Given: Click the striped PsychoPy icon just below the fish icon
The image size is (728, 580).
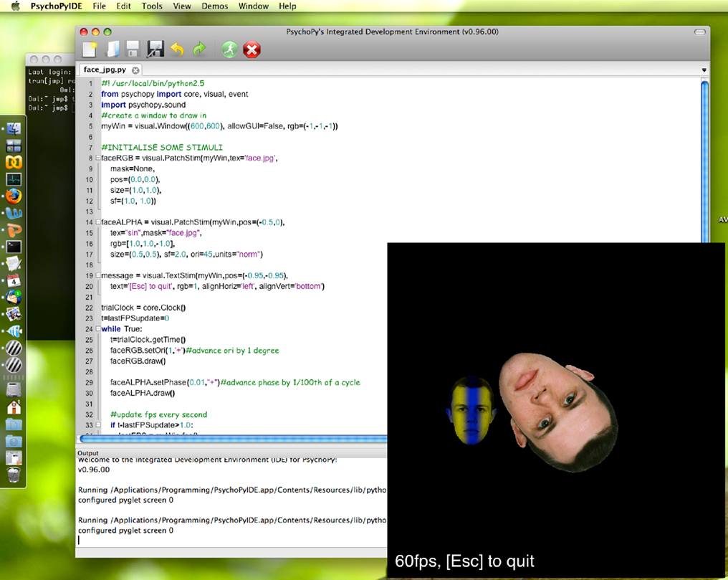Looking at the screenshot, I should [x=14, y=348].
